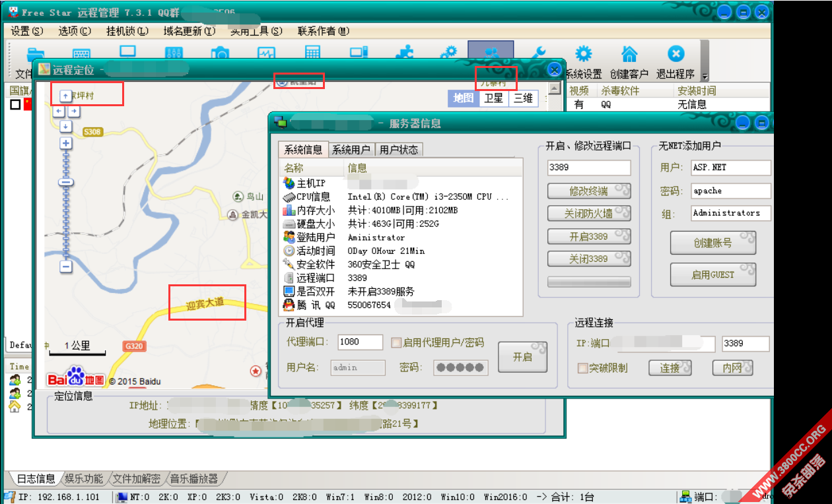Click 关闭防火墙 button
Viewport: 832px width, 504px height.
point(589,214)
